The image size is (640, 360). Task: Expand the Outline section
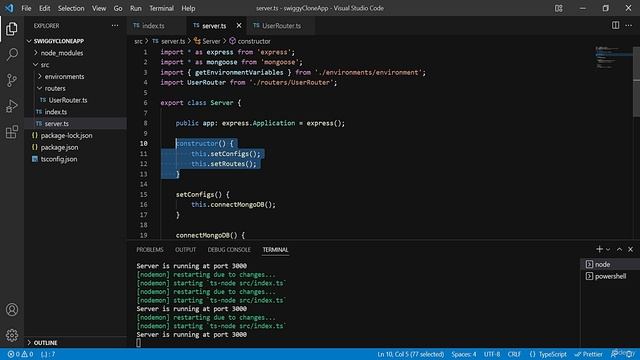pos(76,342)
